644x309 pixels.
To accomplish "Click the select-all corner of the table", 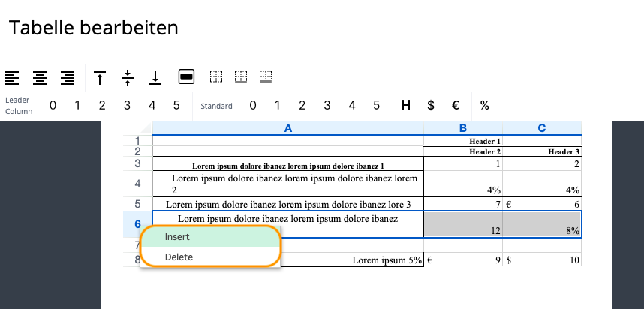I will [137, 128].
